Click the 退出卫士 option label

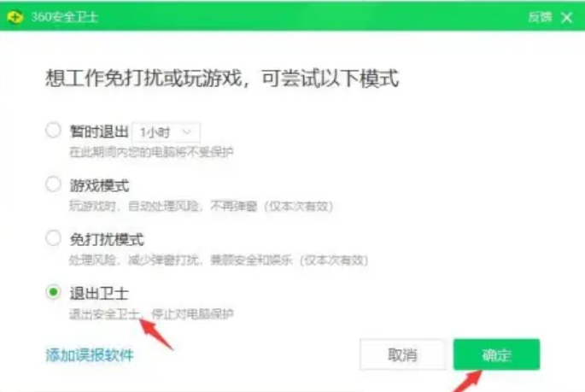(99, 293)
